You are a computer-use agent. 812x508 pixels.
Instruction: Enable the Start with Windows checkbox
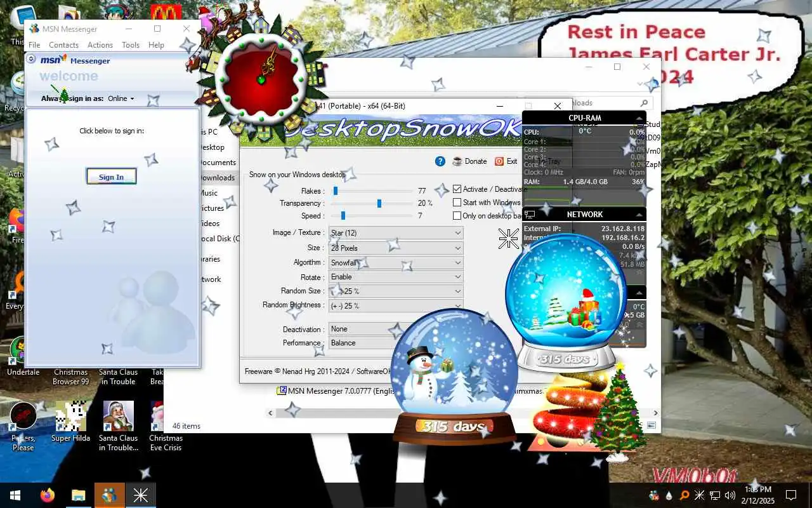[x=457, y=203]
